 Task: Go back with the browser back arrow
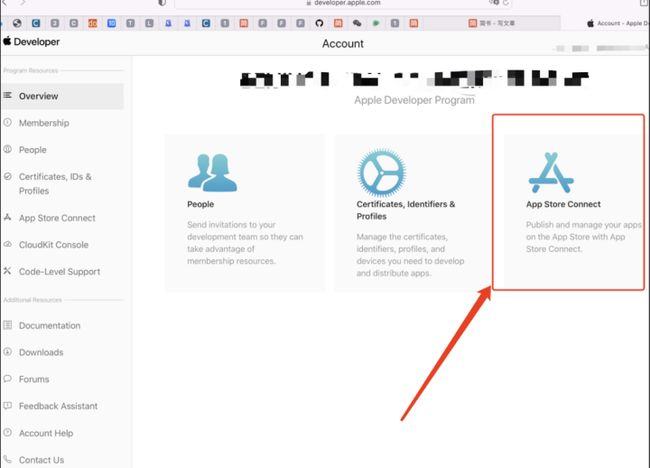(5, 3)
